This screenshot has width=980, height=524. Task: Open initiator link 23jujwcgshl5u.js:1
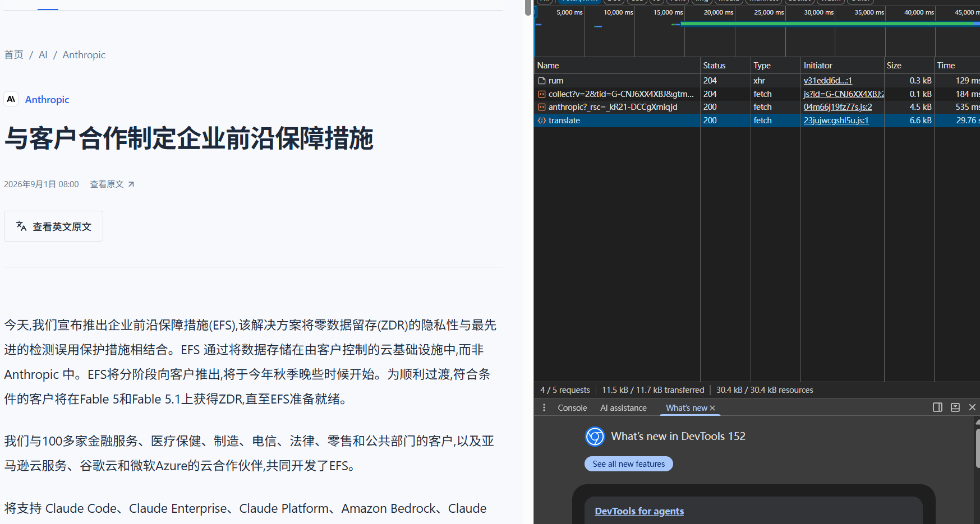(x=836, y=120)
